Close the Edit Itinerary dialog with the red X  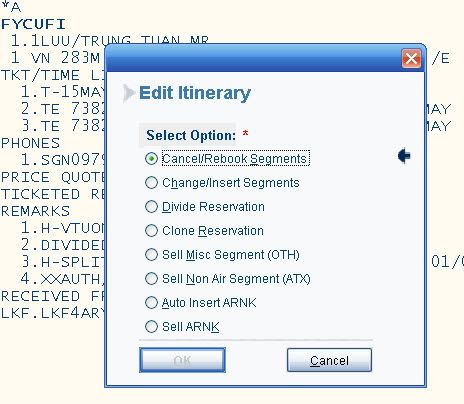click(411, 59)
